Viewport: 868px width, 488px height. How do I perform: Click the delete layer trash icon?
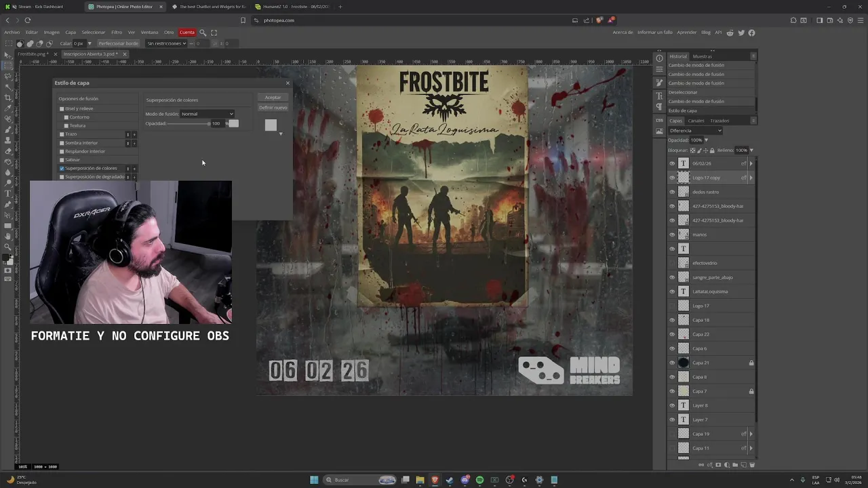point(752,465)
